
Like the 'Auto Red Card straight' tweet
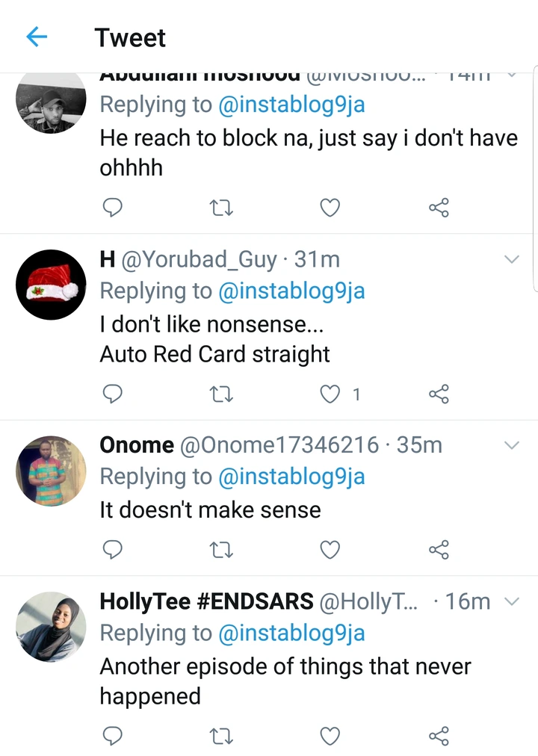(x=330, y=394)
